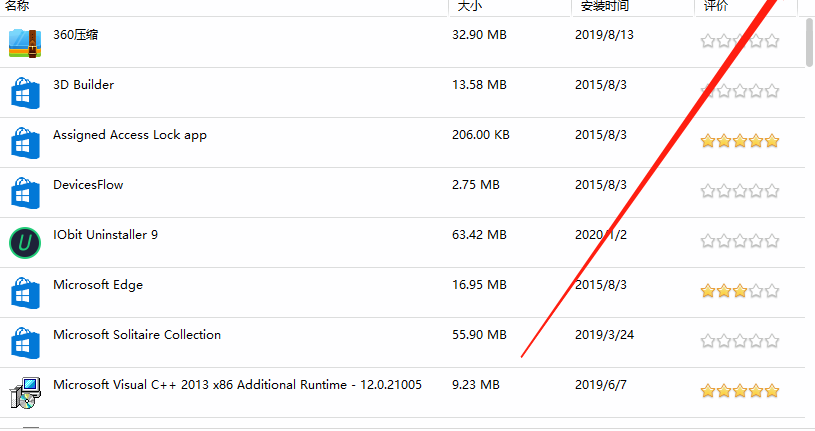Click the 206.00 KB size value
The image size is (815, 431).
481,135
